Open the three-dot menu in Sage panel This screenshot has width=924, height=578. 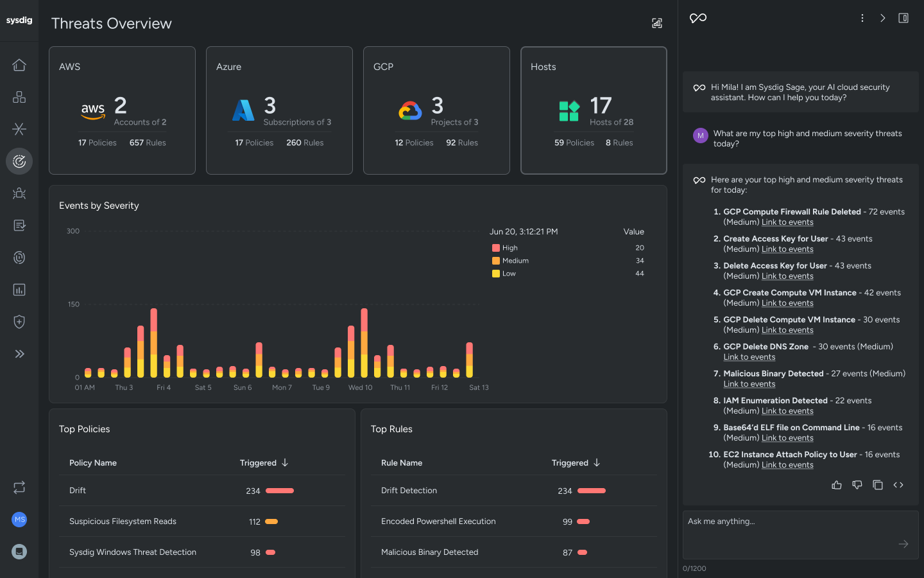click(x=862, y=18)
